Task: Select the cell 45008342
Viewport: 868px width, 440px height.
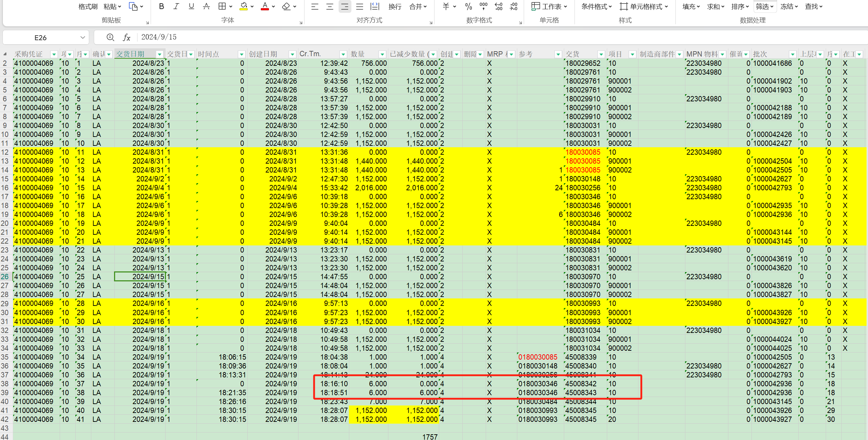Action: pos(585,384)
